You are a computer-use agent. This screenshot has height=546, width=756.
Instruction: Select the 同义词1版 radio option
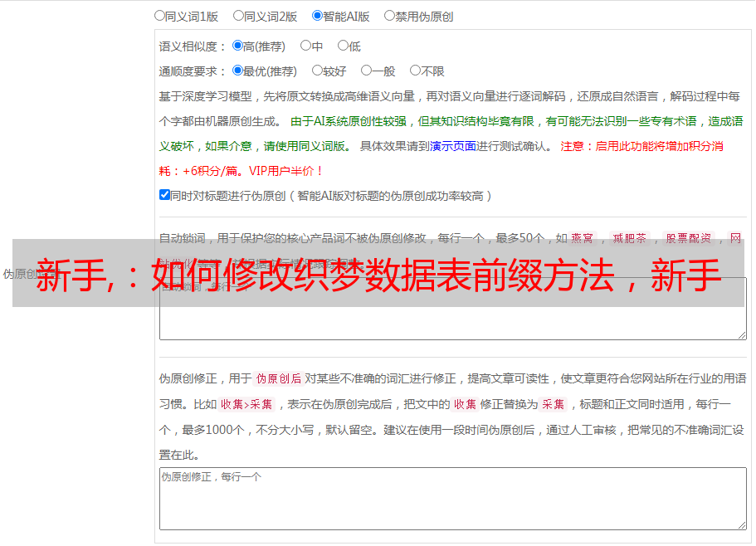pos(159,16)
